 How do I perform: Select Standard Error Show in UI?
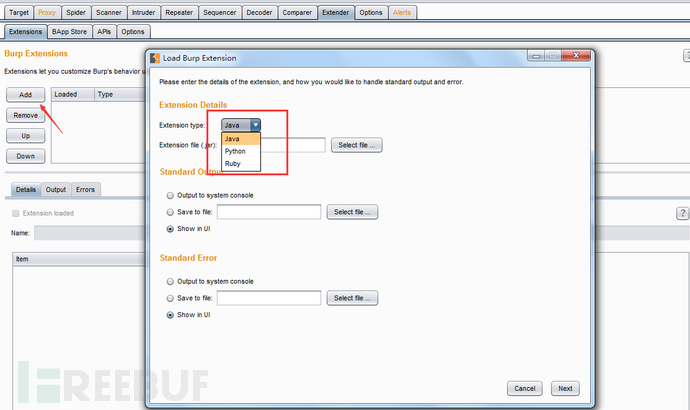click(x=170, y=315)
